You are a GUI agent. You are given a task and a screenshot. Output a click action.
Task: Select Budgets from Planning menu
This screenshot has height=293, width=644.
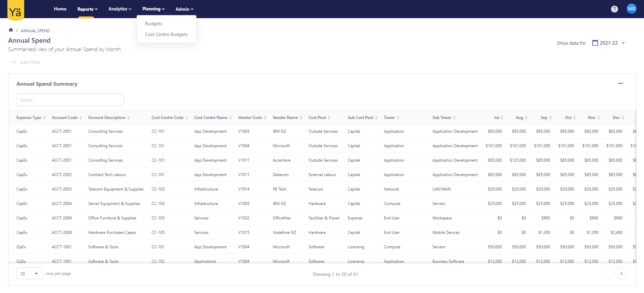(x=153, y=24)
